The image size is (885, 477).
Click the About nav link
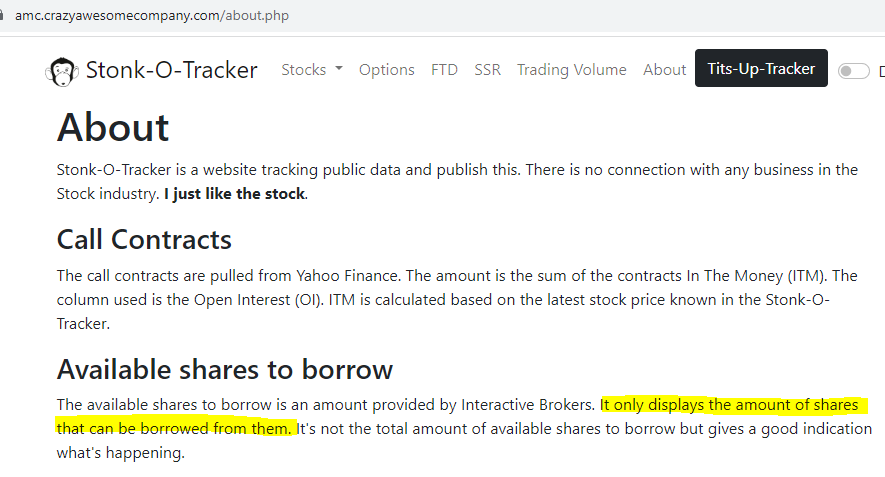point(664,70)
